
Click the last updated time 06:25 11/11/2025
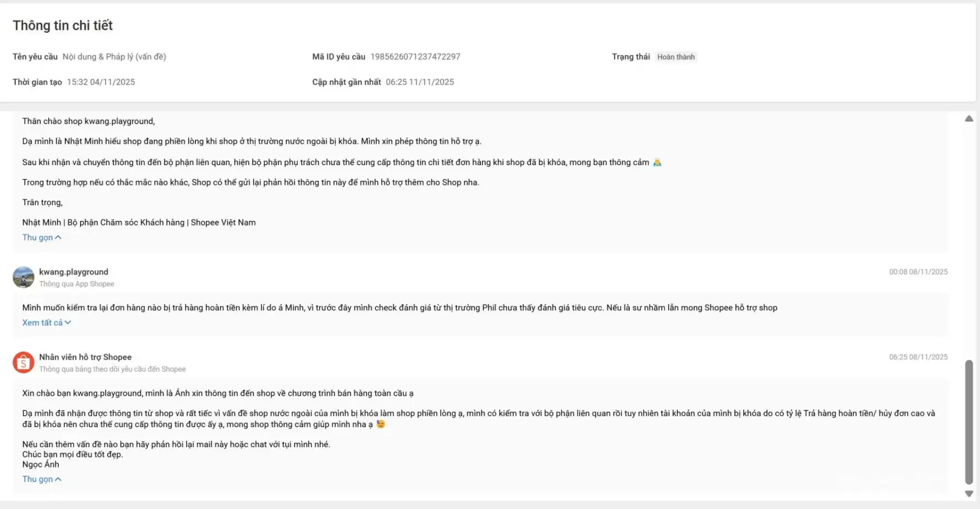pos(420,82)
